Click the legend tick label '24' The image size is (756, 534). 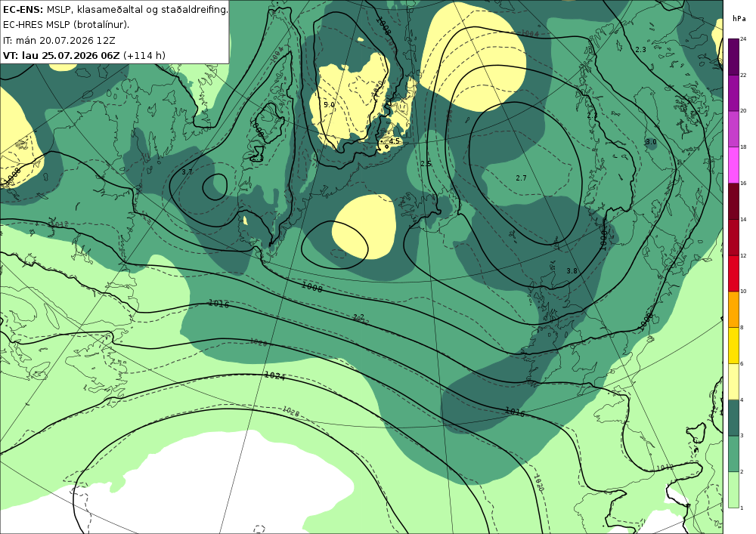(x=743, y=39)
